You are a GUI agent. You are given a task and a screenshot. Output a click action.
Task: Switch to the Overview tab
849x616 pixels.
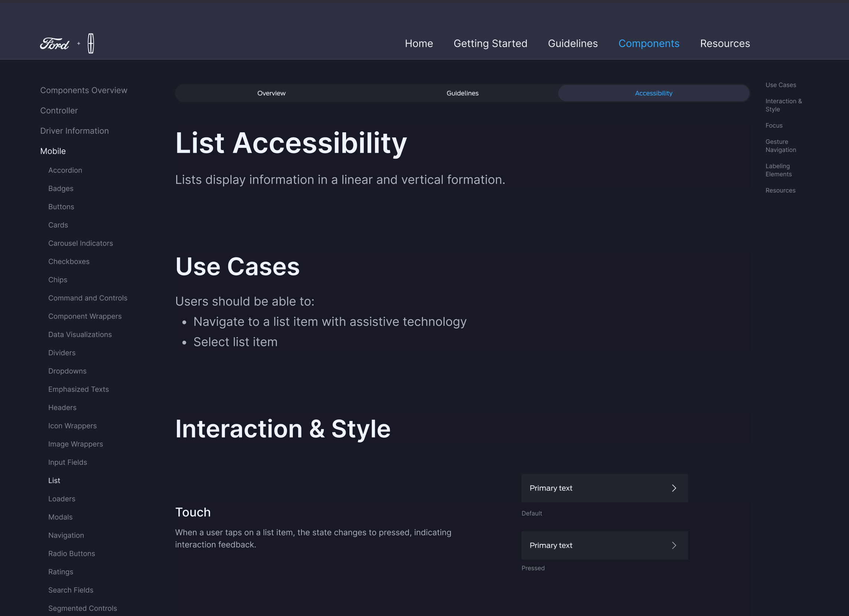click(x=271, y=93)
